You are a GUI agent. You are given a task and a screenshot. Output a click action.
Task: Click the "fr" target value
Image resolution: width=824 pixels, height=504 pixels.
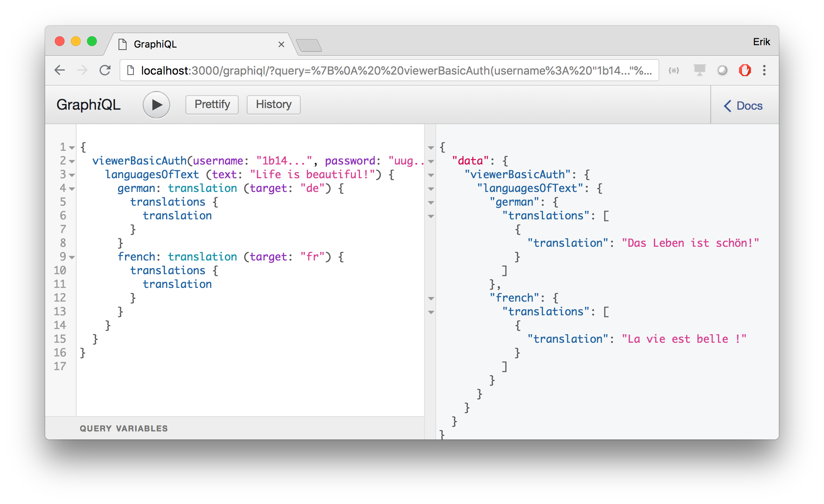312,257
